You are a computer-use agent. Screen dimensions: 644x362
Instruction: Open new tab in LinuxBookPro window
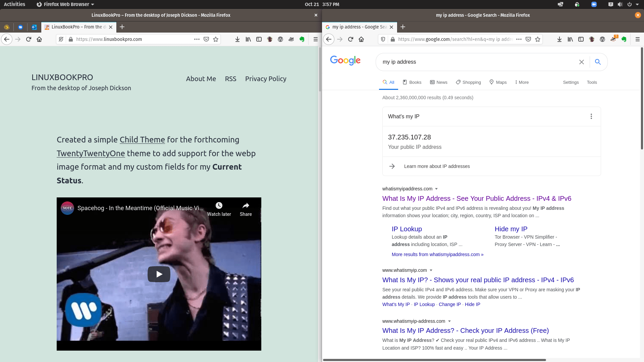tap(122, 27)
